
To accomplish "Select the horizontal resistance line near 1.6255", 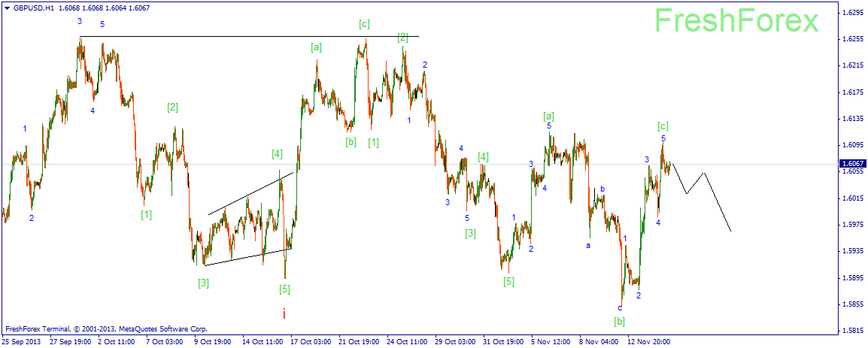I will point(250,37).
